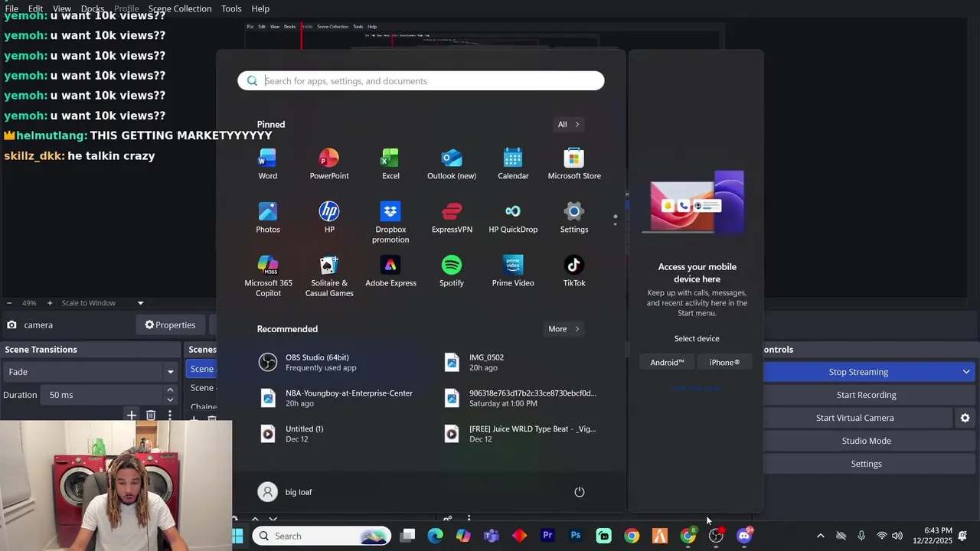Screen dimensions: 980x551
Task: Open Settings from pinned apps
Action: [x=574, y=217]
